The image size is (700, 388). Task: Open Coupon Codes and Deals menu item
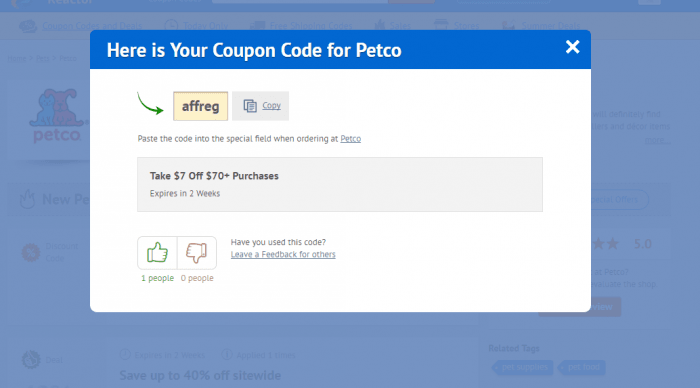[x=92, y=26]
